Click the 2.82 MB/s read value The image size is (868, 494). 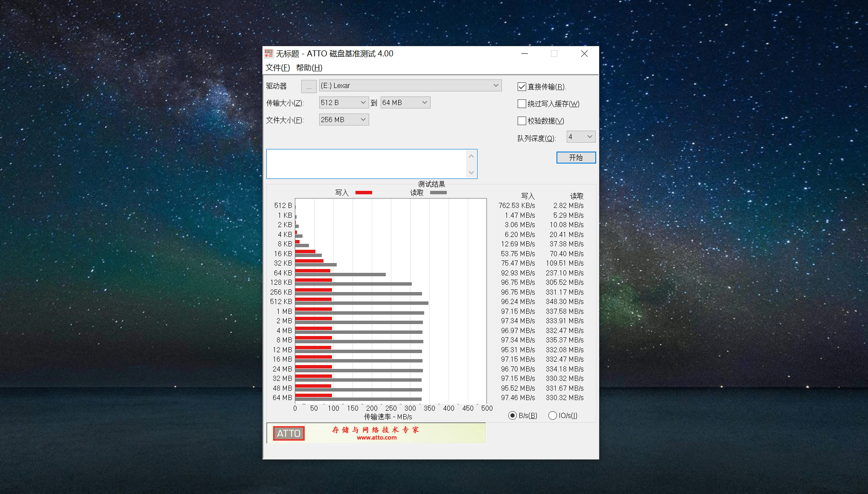(x=568, y=205)
